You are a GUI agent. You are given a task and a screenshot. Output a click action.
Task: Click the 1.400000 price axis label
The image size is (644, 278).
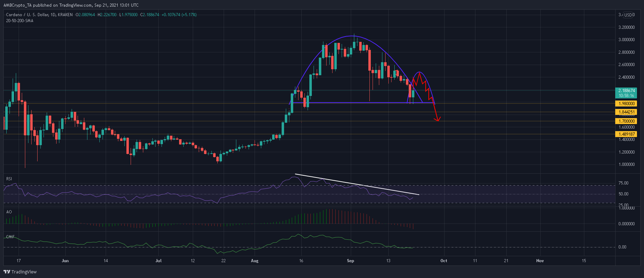click(x=626, y=140)
